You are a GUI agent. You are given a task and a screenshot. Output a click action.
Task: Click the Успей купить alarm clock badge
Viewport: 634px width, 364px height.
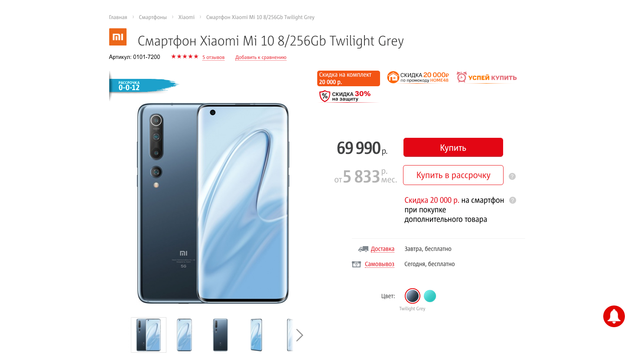[x=487, y=78]
